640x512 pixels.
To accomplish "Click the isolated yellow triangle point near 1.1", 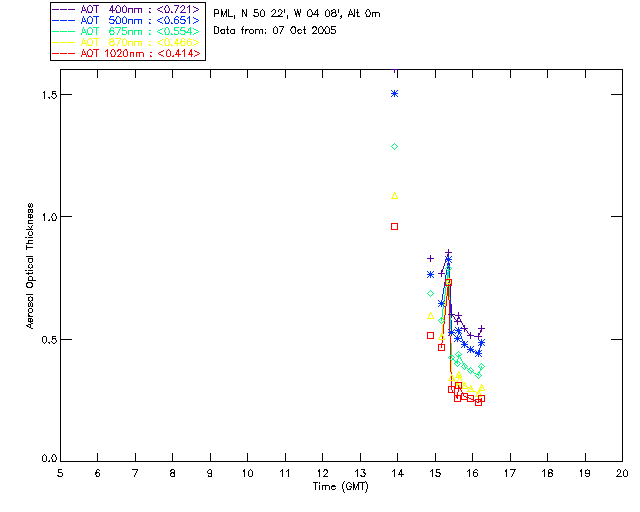I will [394, 196].
